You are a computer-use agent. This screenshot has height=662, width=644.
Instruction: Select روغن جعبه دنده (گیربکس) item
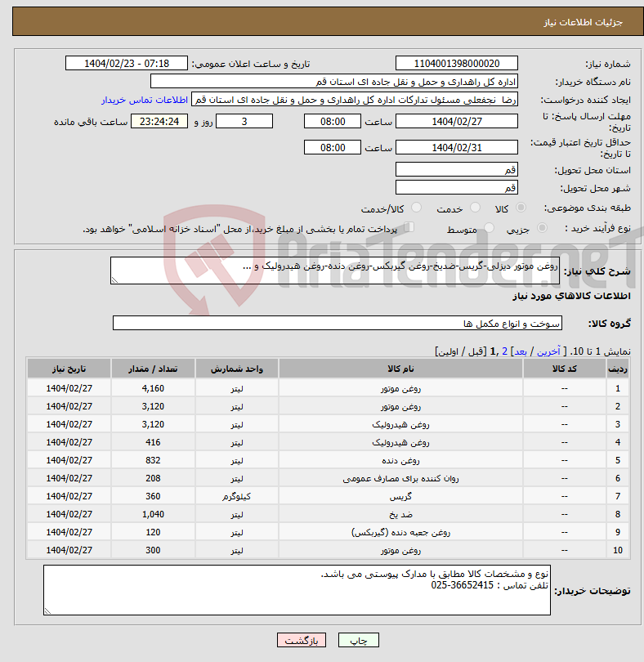400,532
